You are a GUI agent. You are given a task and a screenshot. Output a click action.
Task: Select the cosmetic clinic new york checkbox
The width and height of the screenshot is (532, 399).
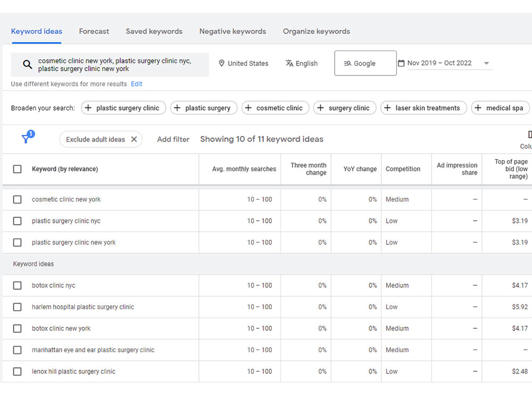click(x=18, y=199)
